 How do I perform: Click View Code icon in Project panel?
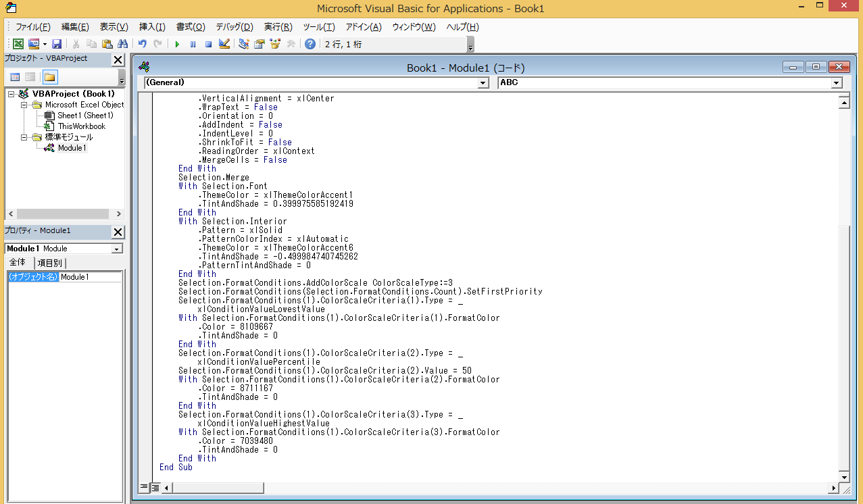tap(15, 77)
